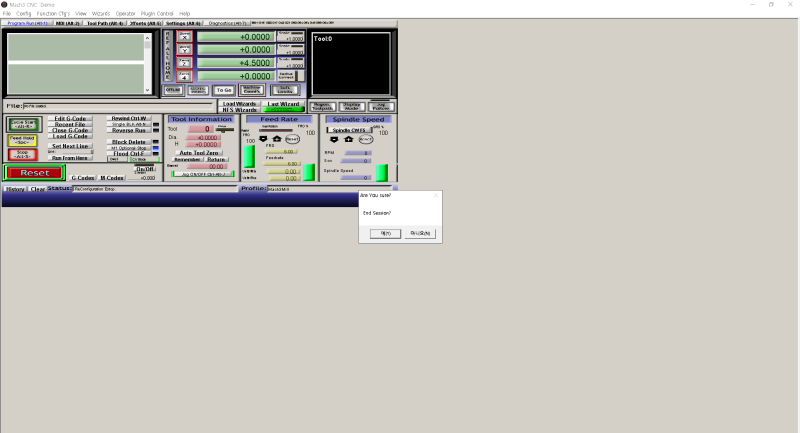Toggle Spindle CW F5
This screenshot has height=433, width=800.
click(x=349, y=130)
